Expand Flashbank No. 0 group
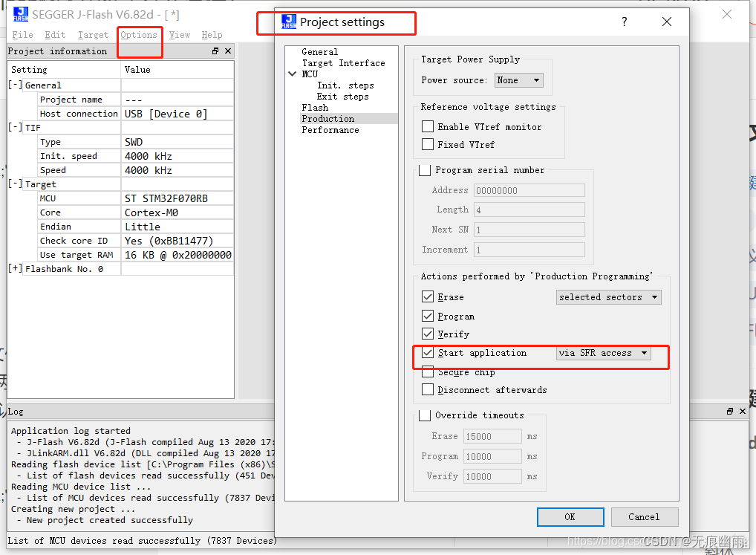This screenshot has width=756, height=555. pyautogui.click(x=15, y=268)
